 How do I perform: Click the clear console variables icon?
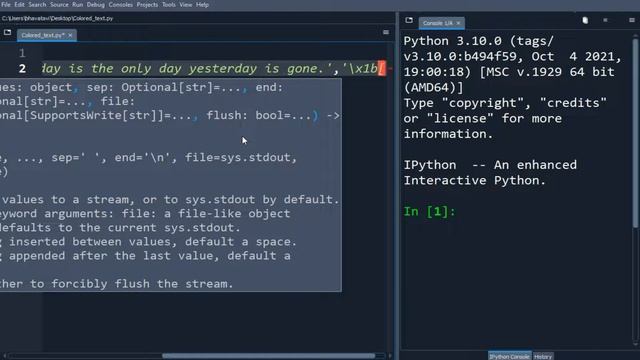(585, 20)
